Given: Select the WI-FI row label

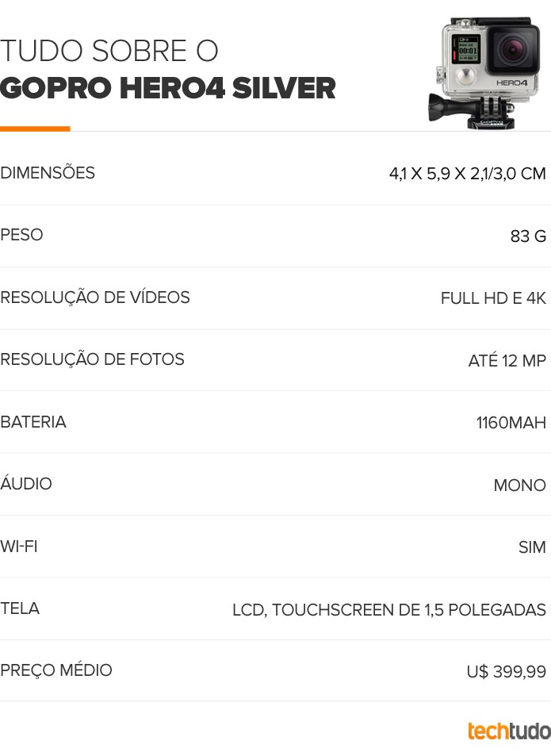Looking at the screenshot, I should coord(19,547).
